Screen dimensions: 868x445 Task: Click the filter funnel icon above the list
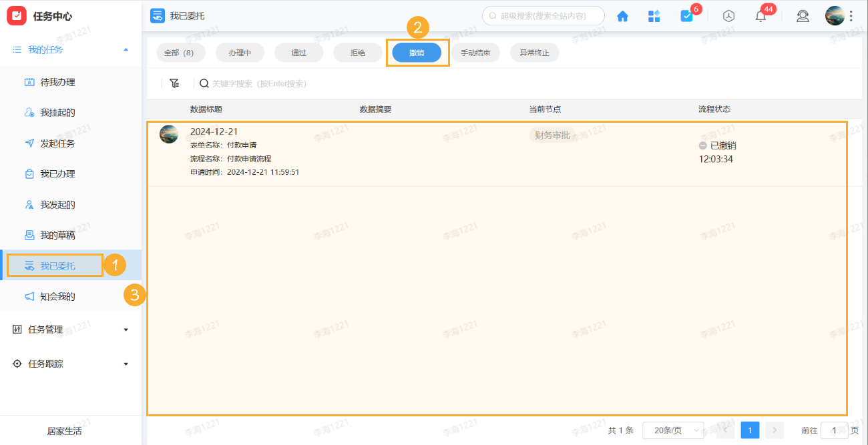[175, 83]
